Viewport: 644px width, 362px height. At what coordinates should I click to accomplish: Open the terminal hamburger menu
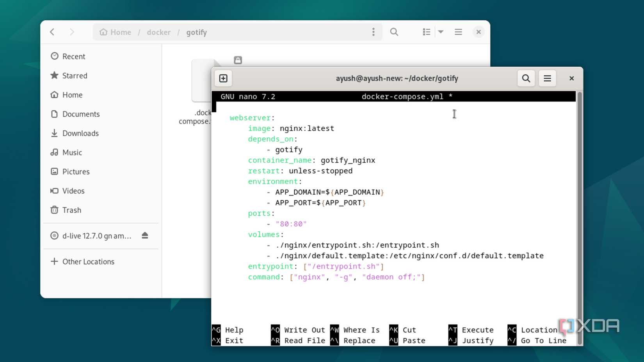(x=547, y=78)
